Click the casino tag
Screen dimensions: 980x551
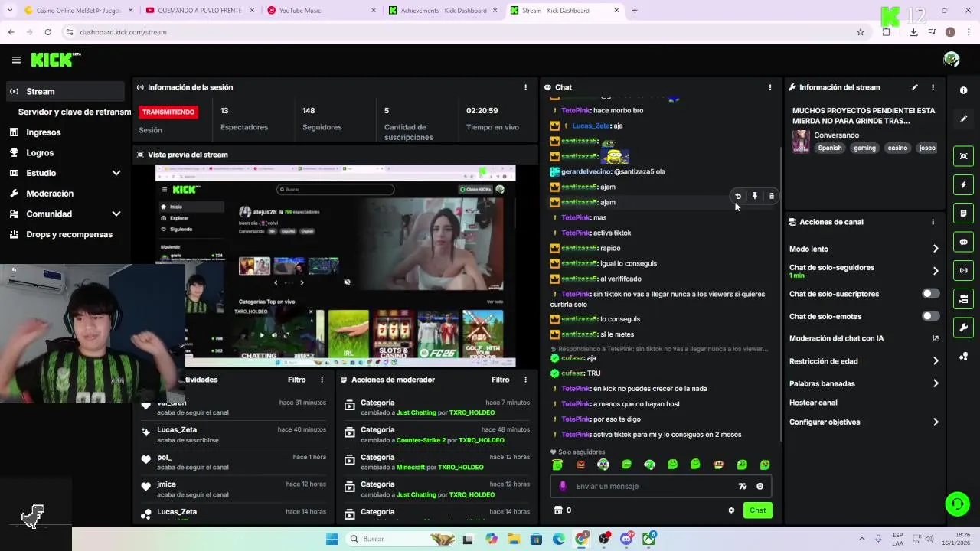[897, 148]
